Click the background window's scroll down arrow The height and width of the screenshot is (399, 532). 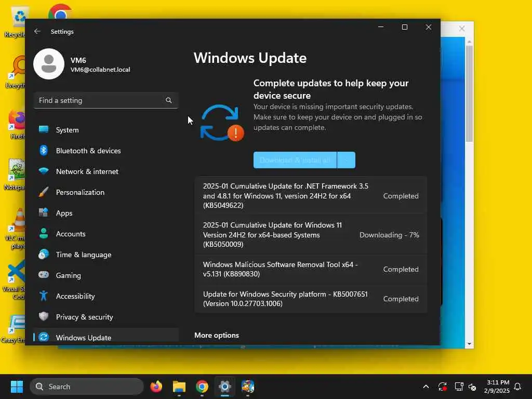click(x=469, y=344)
